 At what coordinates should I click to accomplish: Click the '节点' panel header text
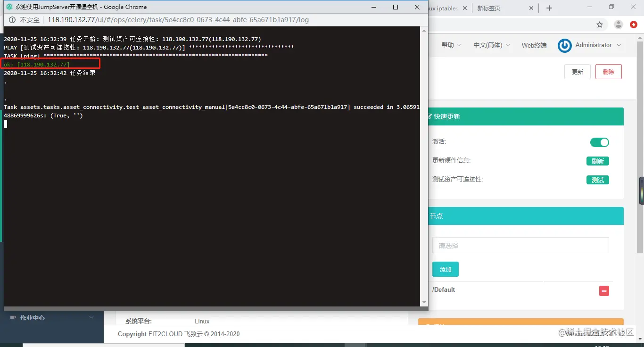(x=436, y=216)
